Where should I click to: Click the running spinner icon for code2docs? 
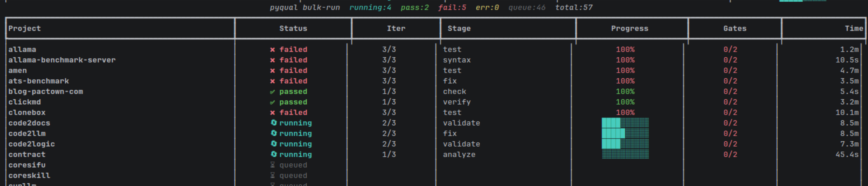coord(274,123)
